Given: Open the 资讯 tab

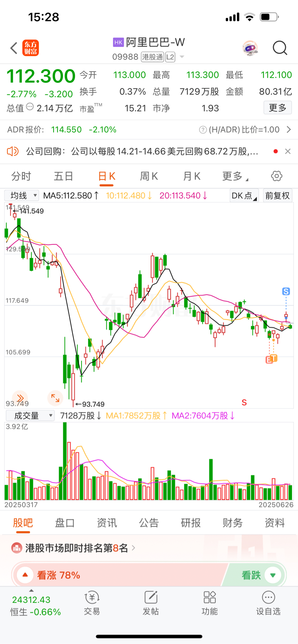Looking at the screenshot, I should 107,523.
